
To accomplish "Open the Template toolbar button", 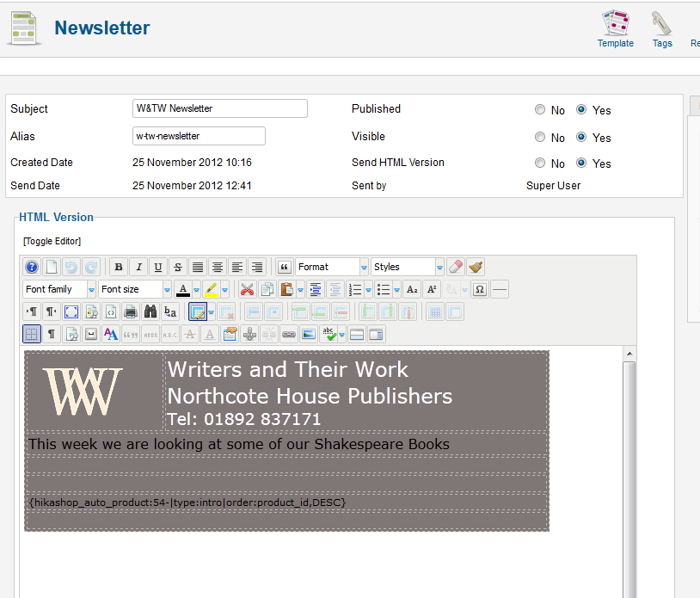I will tap(616, 29).
